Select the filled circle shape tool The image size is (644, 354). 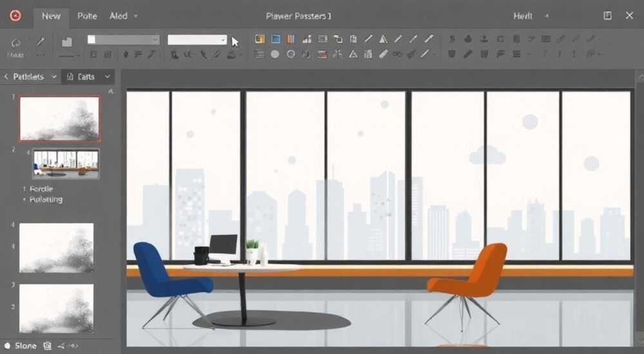(275, 54)
